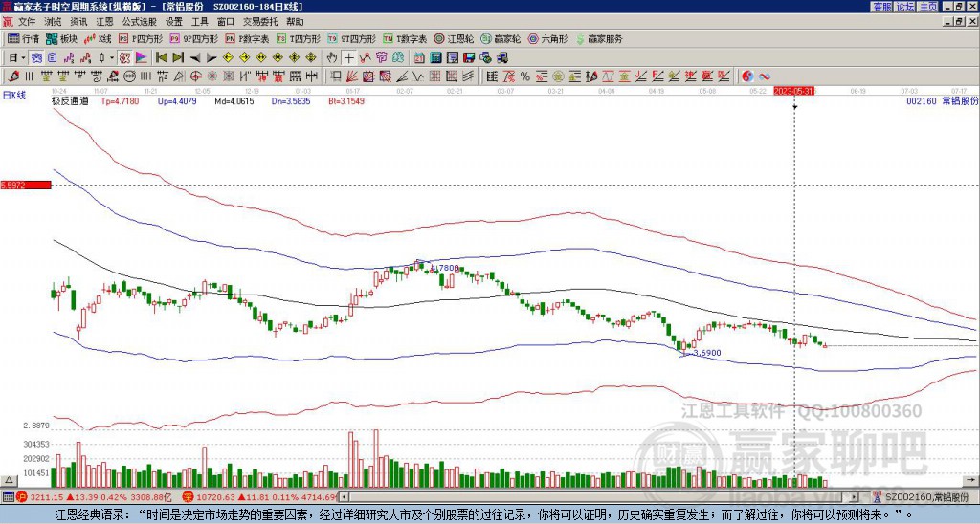The image size is (980, 524).
Task: Open the 六角形 hexagon tool
Action: click(x=548, y=38)
